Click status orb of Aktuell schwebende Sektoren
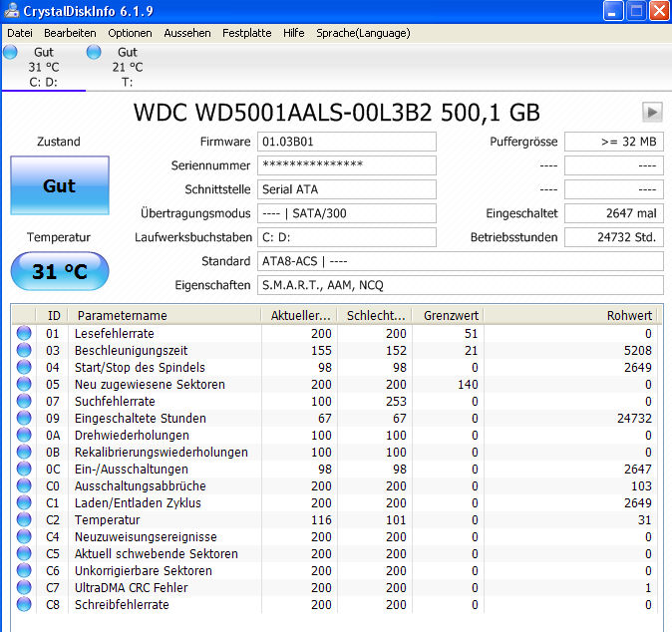This screenshot has height=632, width=672. coord(24,553)
